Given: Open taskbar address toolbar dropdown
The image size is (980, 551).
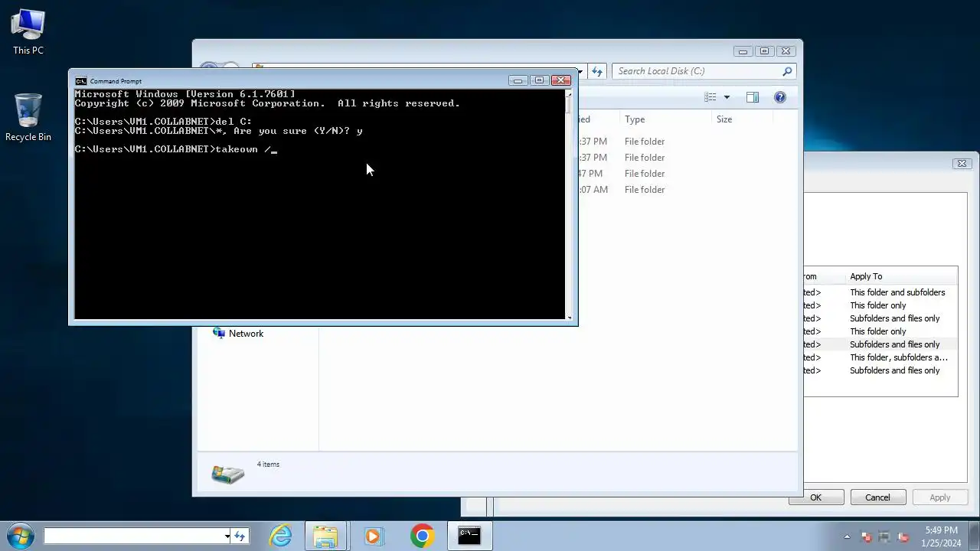Looking at the screenshot, I should (227, 536).
